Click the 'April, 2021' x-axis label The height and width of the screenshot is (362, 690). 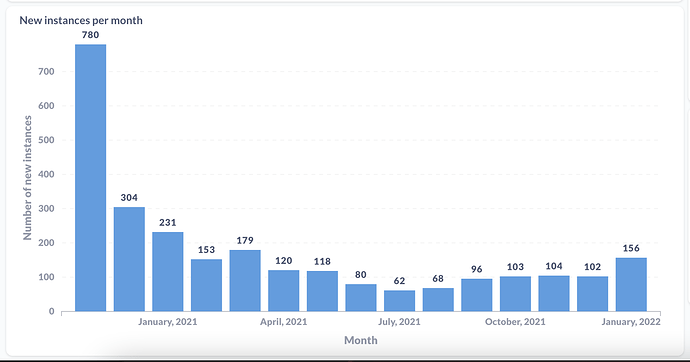point(283,322)
